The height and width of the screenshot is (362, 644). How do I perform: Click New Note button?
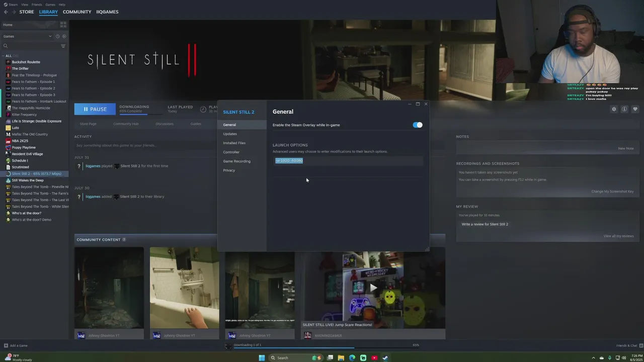click(626, 148)
